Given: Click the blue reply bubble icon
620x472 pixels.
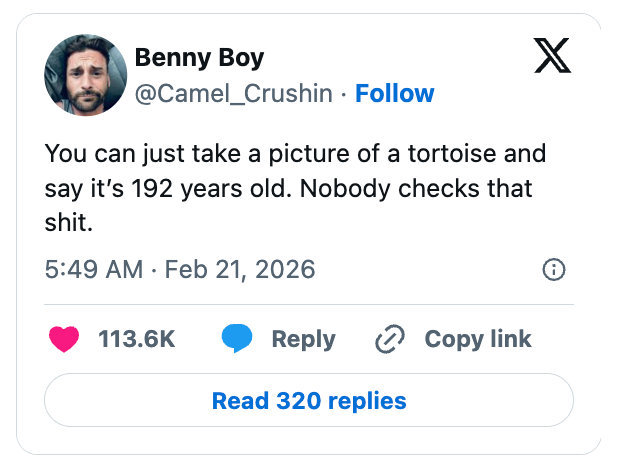Looking at the screenshot, I should pos(238,339).
